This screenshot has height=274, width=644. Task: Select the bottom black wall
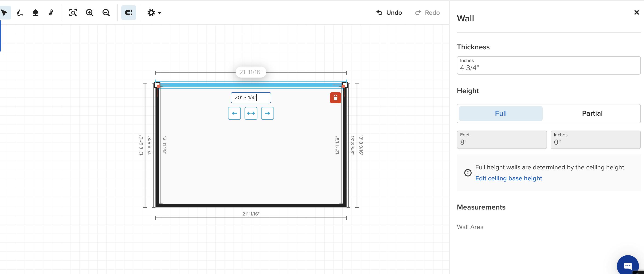251,205
